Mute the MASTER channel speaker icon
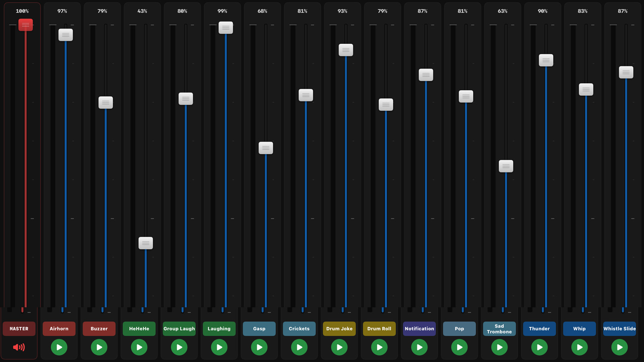 pos(19,347)
